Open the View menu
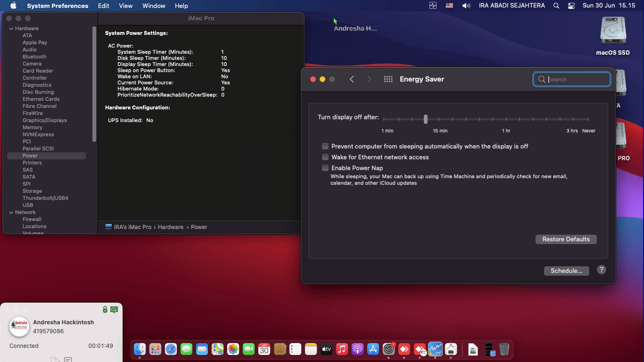The width and height of the screenshot is (644, 362). point(125,6)
